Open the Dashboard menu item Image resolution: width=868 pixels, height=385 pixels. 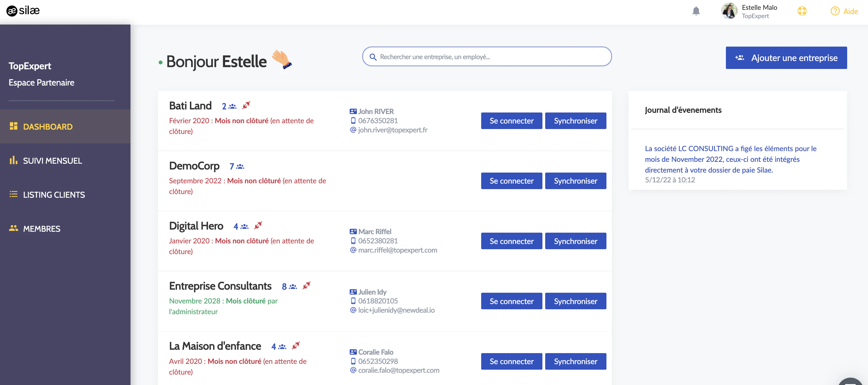47,126
